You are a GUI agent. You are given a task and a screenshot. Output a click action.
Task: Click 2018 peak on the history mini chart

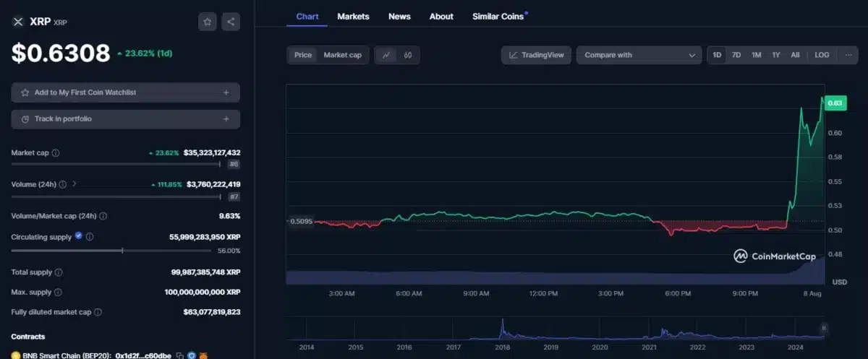[501, 328]
